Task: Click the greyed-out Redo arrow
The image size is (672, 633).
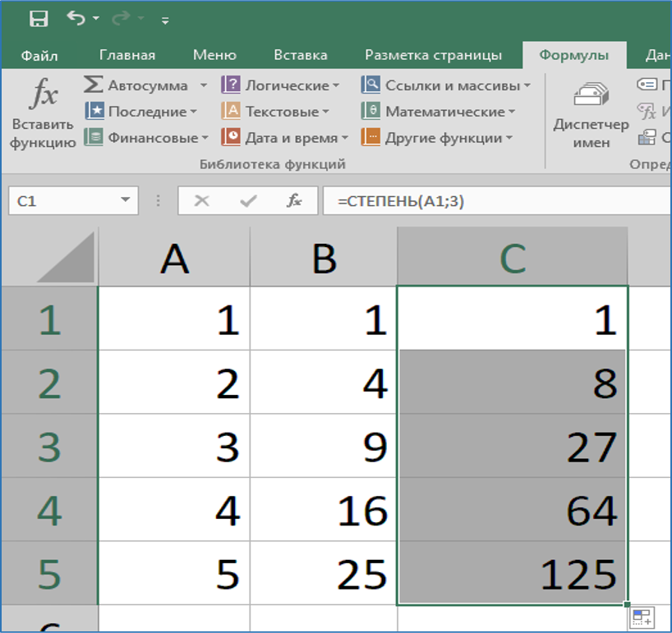Action: [x=121, y=18]
